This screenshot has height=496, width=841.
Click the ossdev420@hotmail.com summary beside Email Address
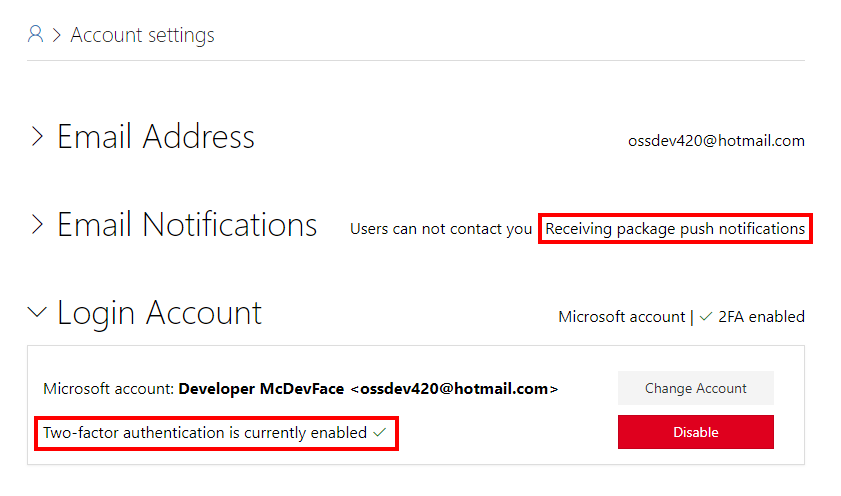(x=715, y=141)
